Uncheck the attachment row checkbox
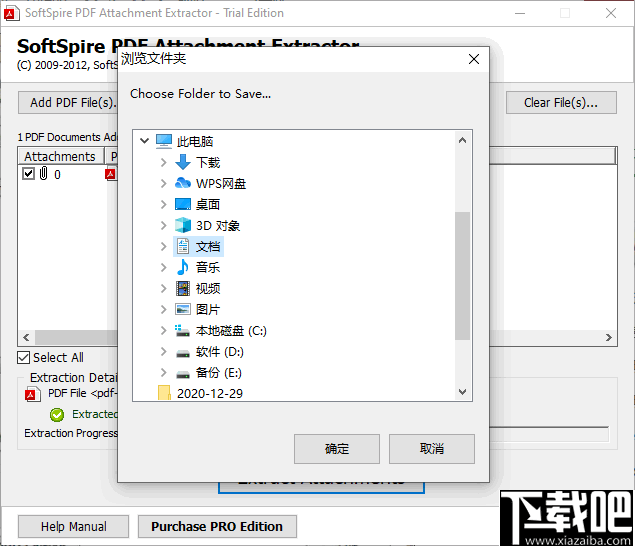Viewport: 635px width, 546px height. point(28,174)
